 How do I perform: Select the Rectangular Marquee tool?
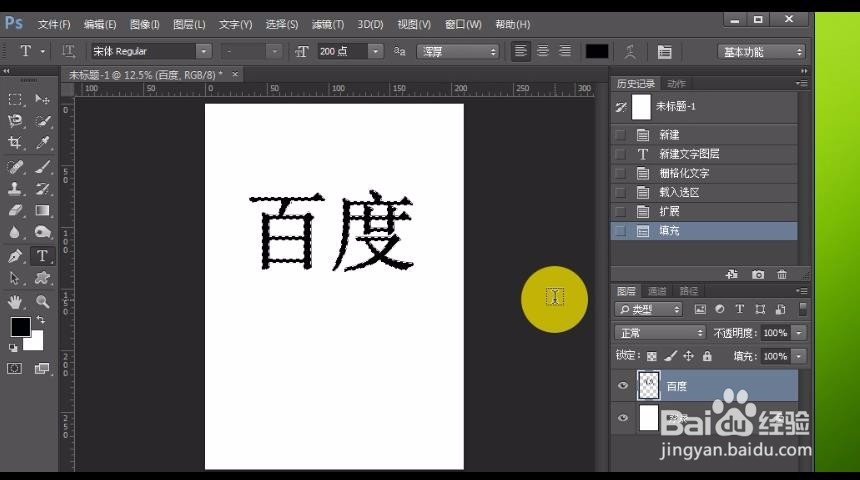point(15,99)
